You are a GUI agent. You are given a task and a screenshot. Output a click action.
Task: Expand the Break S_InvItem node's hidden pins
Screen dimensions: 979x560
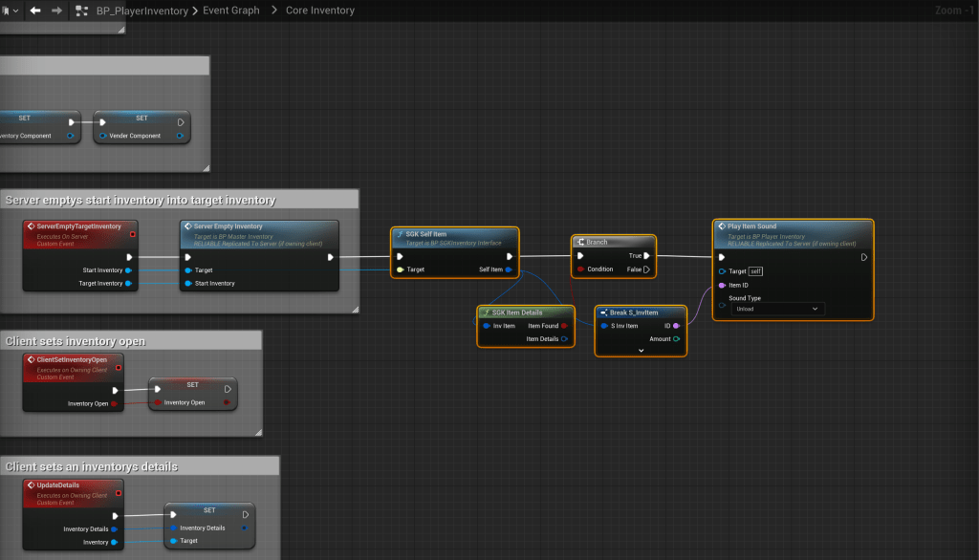[641, 351]
